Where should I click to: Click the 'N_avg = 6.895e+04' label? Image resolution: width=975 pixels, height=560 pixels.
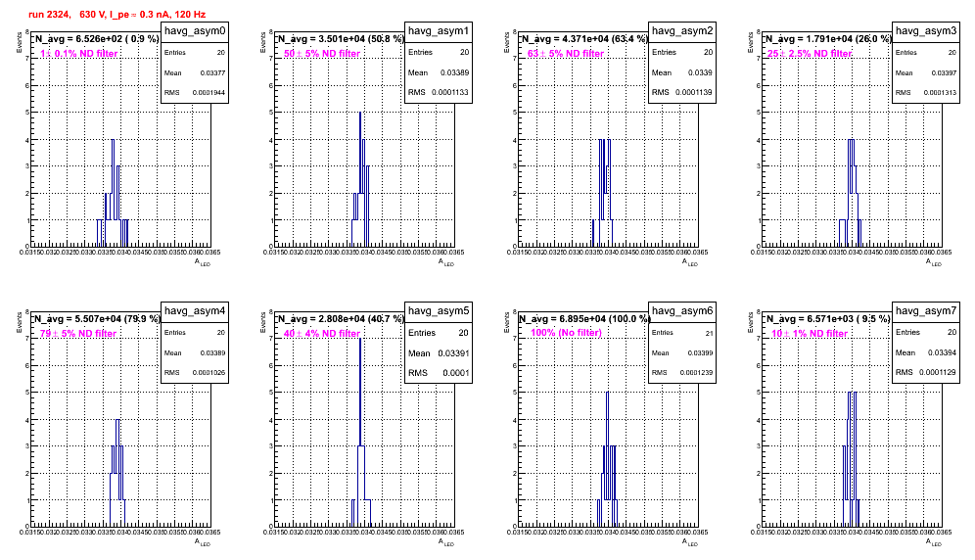click(583, 318)
